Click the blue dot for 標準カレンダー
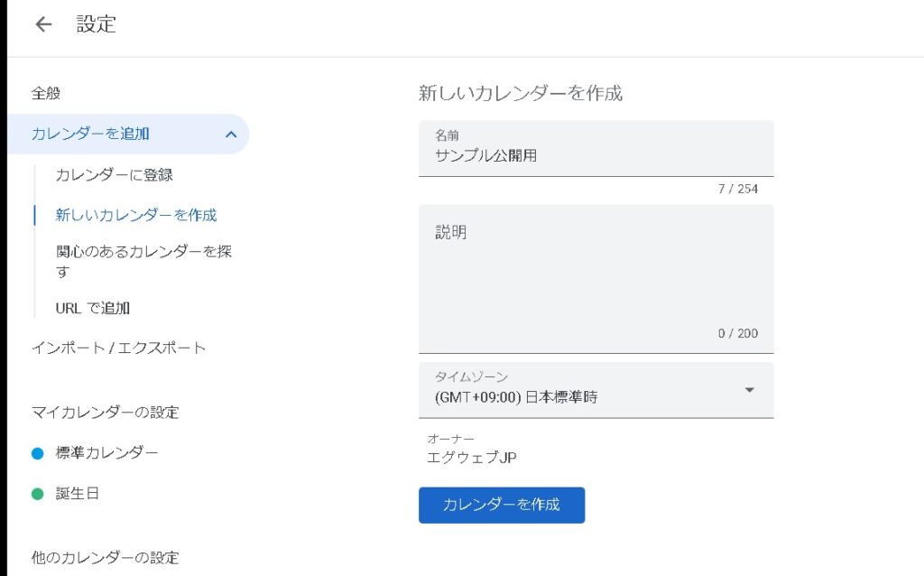 click(37, 453)
